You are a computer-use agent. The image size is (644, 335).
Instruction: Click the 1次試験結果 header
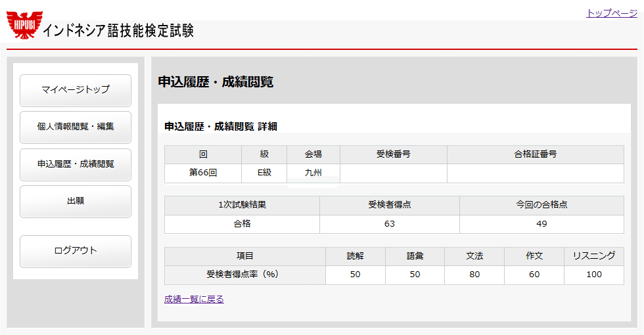[242, 205]
